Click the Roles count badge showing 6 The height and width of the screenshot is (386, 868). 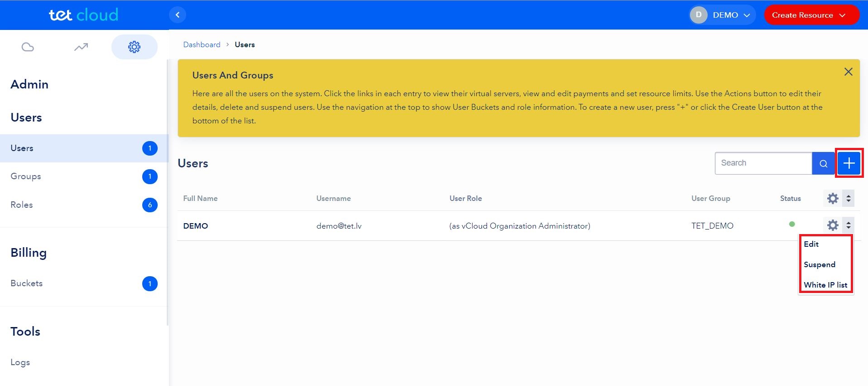click(x=150, y=205)
